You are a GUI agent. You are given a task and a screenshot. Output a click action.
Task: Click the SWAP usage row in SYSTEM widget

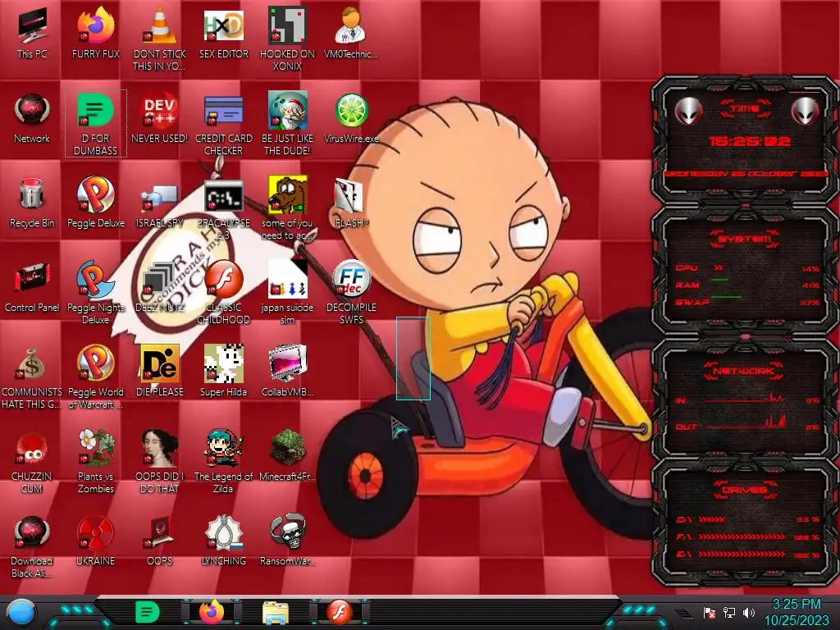(x=748, y=302)
